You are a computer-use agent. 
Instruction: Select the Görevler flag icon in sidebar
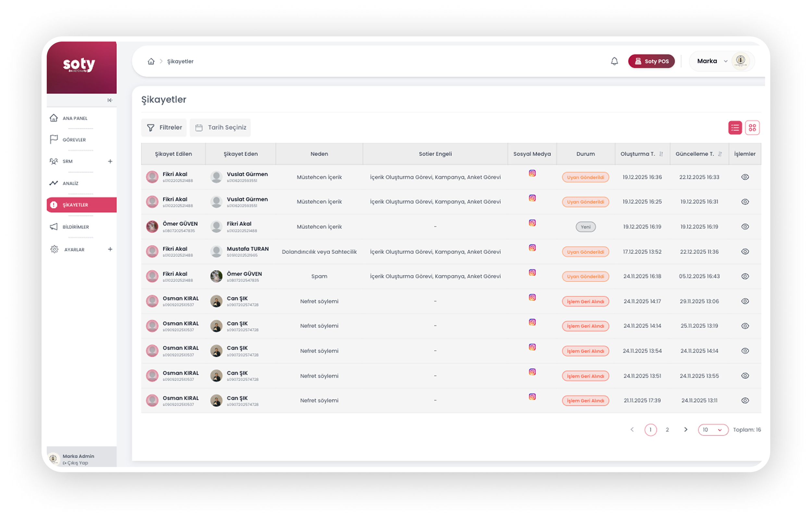54,140
